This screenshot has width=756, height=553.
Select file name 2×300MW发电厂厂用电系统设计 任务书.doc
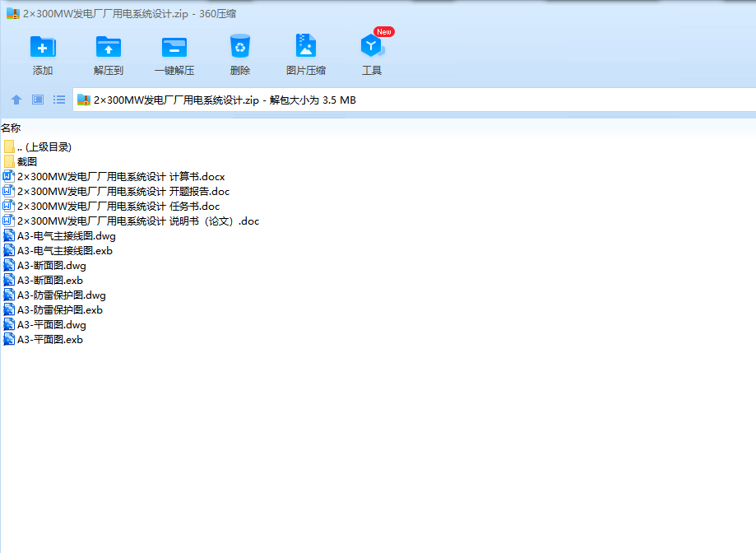click(118, 207)
